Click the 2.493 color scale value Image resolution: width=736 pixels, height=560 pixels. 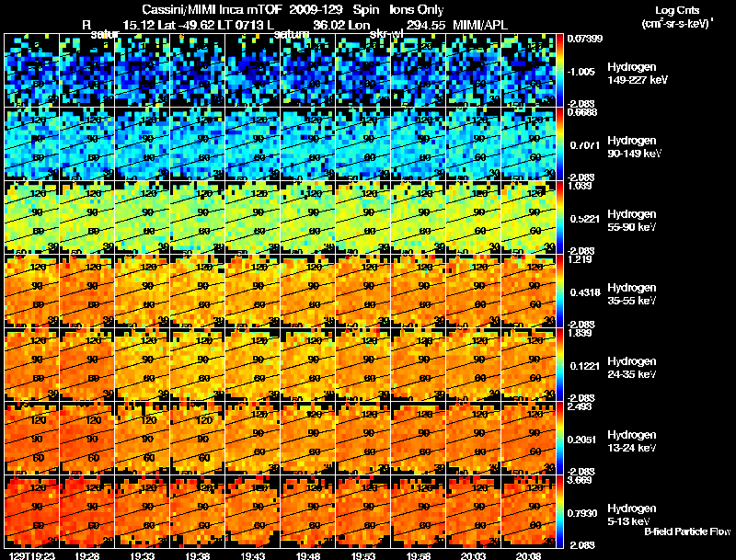580,406
